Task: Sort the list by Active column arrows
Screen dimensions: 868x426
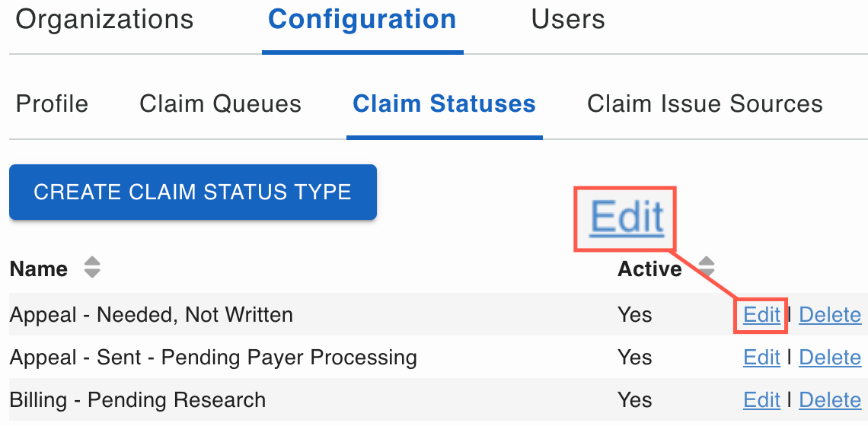Action: point(707,267)
